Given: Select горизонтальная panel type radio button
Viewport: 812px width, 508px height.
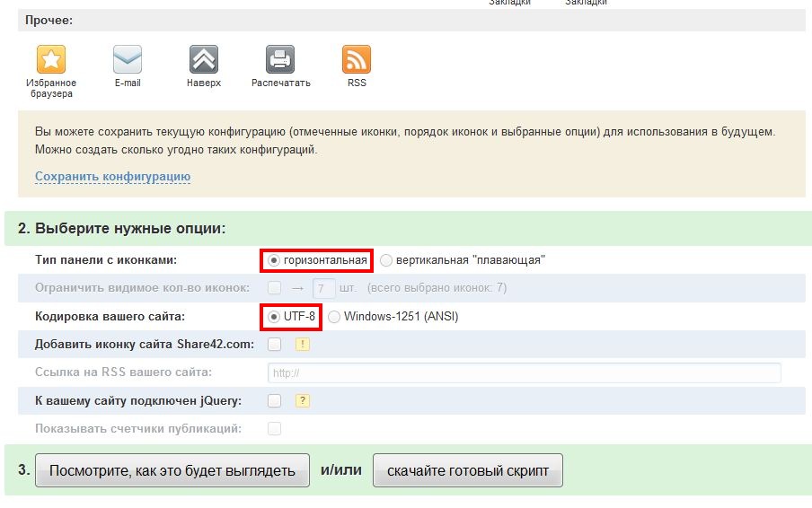Looking at the screenshot, I should click(x=274, y=260).
